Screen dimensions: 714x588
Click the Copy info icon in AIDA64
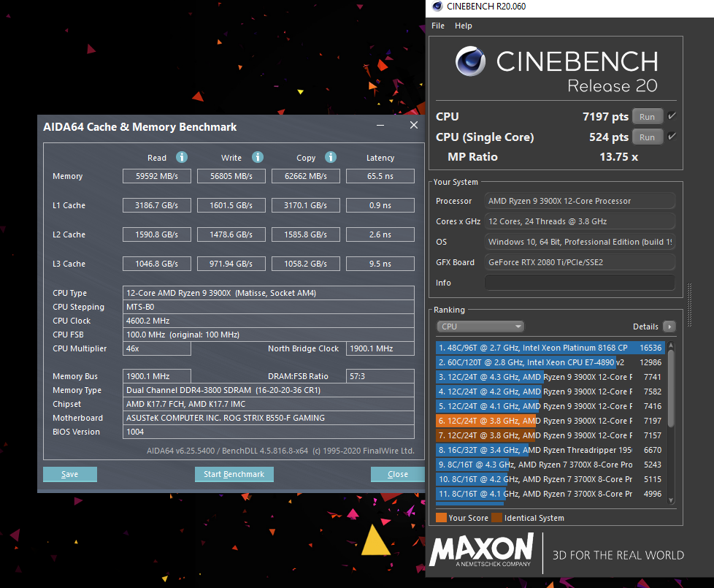click(331, 157)
